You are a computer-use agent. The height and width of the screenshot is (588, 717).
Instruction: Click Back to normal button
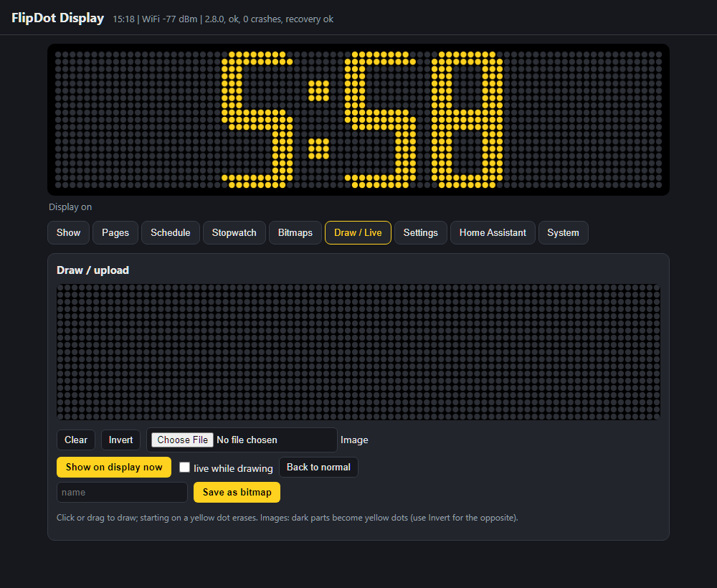[x=319, y=468]
